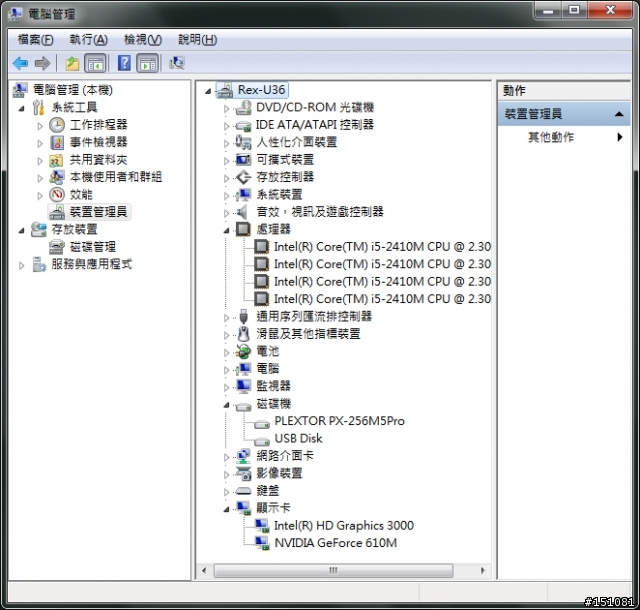Click the horizontal scrollbar thumb
The height and width of the screenshot is (610, 640).
[x=333, y=570]
